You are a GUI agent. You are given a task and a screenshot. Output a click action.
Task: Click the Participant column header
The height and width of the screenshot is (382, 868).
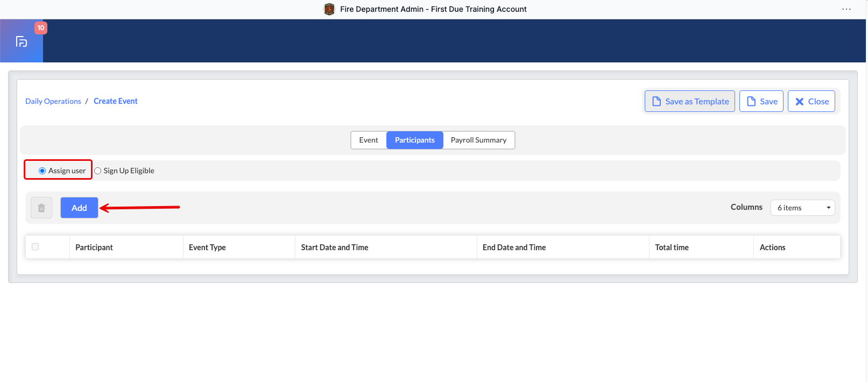pos(94,247)
